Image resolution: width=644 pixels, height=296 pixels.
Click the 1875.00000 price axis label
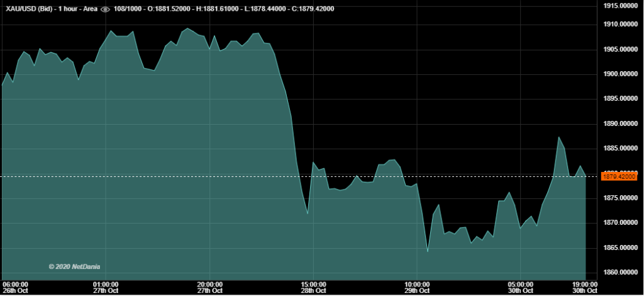click(619, 198)
